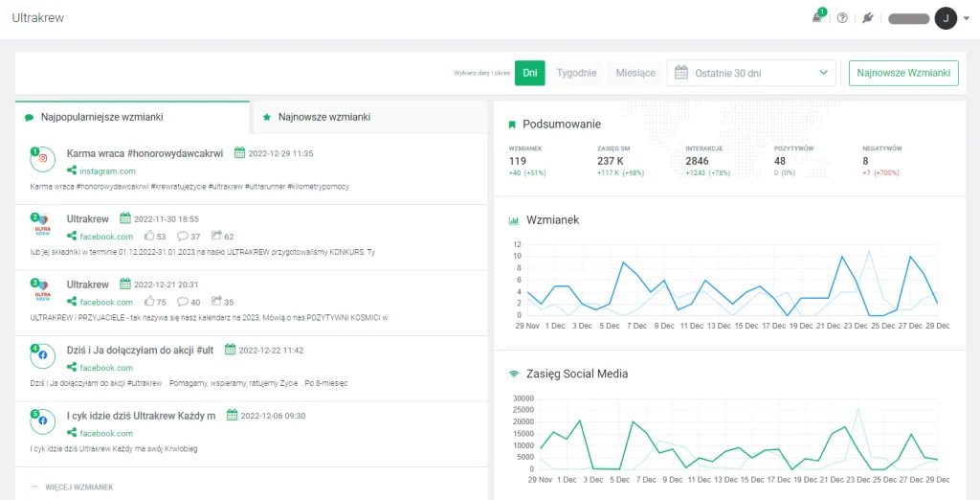
Task: Click likes icon showing 53
Action: [148, 236]
